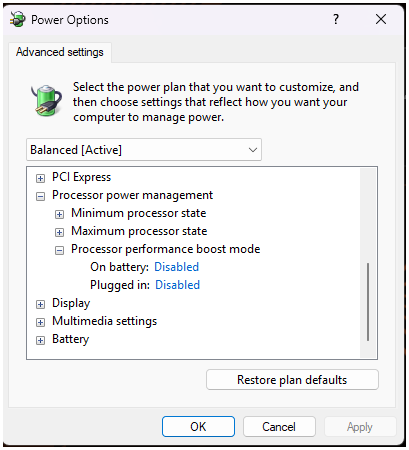Image resolution: width=409 pixels, height=450 pixels.
Task: Change the Plugged in Disabled value
Action: point(178,285)
